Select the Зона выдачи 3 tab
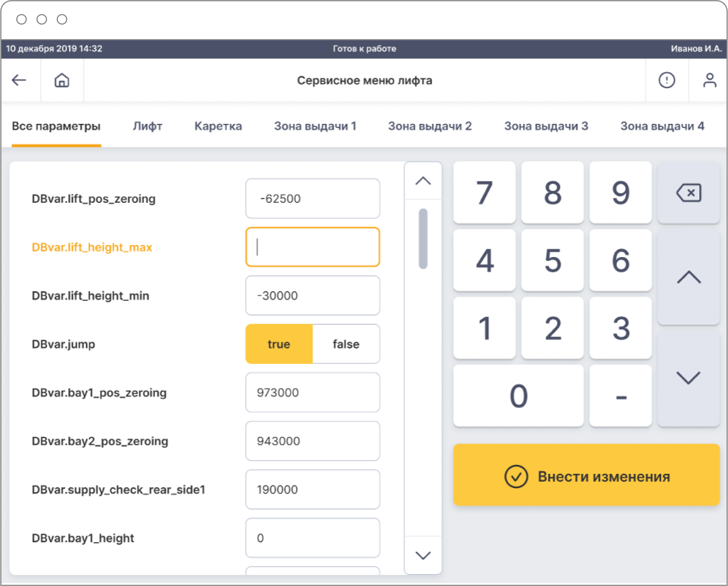This screenshot has height=586, width=728. tap(546, 126)
